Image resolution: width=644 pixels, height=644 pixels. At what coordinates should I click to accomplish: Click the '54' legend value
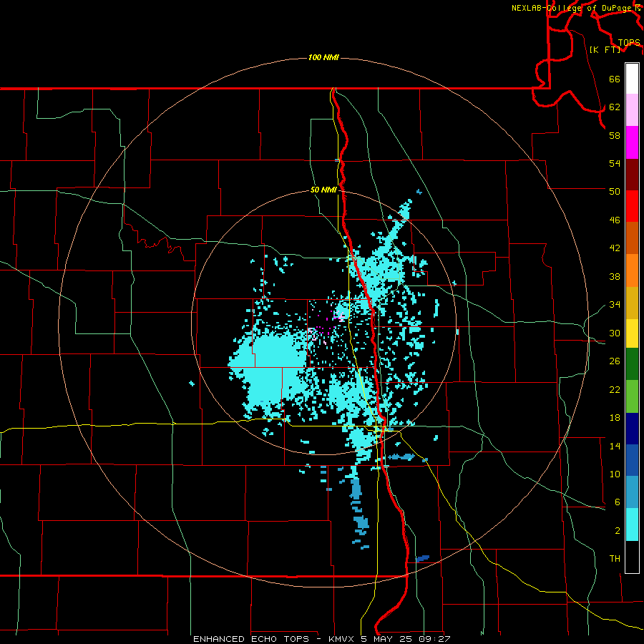(615, 163)
